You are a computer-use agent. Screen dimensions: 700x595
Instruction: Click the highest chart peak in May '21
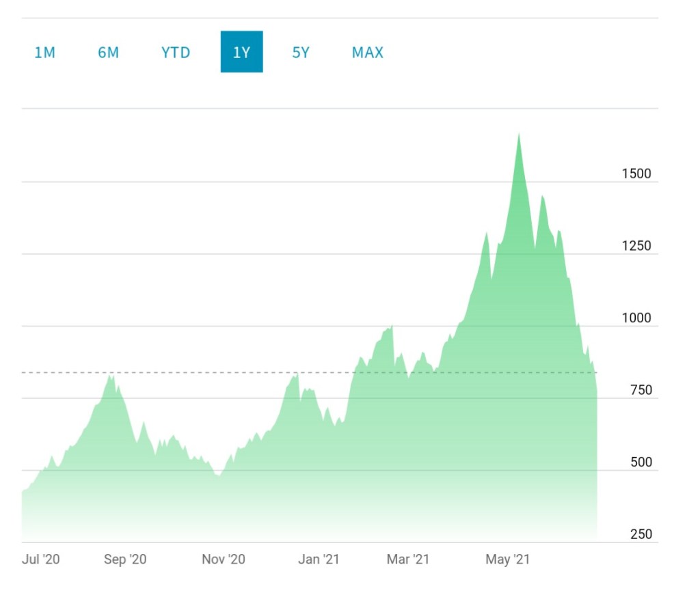pyautogui.click(x=519, y=135)
